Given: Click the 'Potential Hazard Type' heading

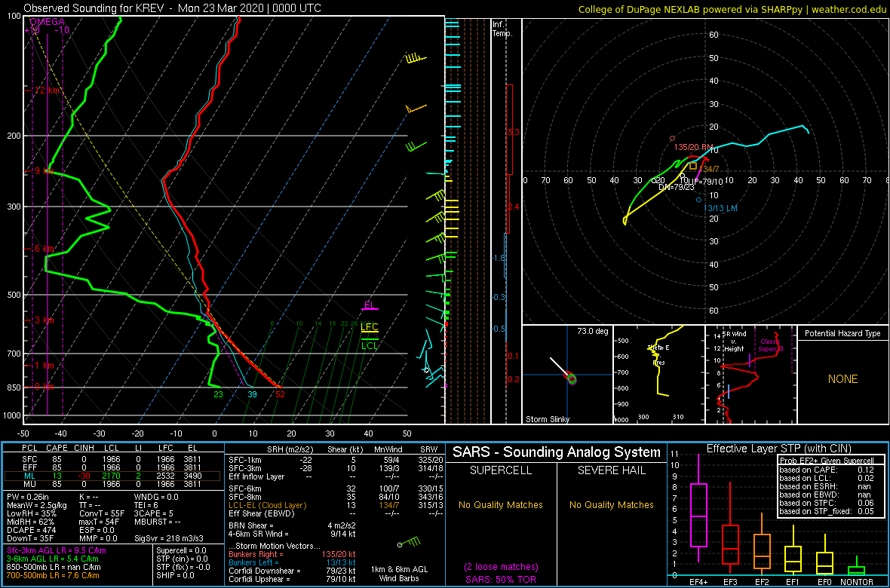Looking at the screenshot, I should point(842,334).
